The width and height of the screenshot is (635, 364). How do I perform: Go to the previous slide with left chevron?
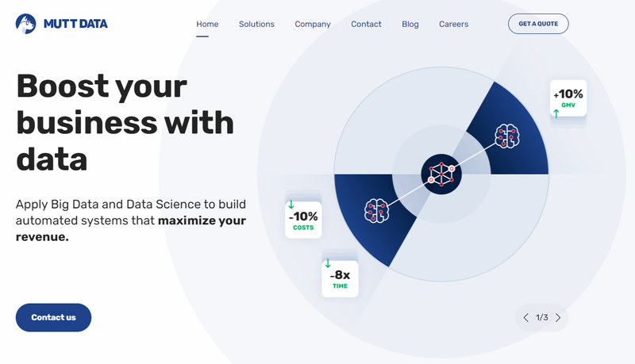click(525, 317)
